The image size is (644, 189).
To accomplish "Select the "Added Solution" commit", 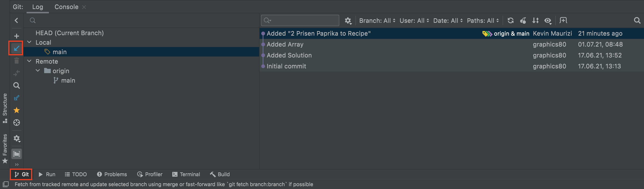I will point(289,55).
